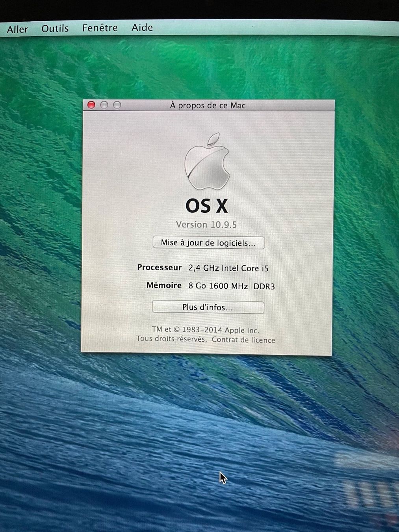Image resolution: width=399 pixels, height=532 pixels.
Task: Close the À propos de ce Mac window
Action: 91,105
